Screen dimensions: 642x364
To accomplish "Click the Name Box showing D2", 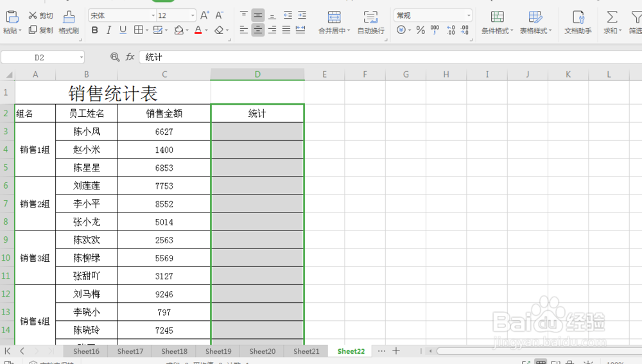I will click(39, 57).
